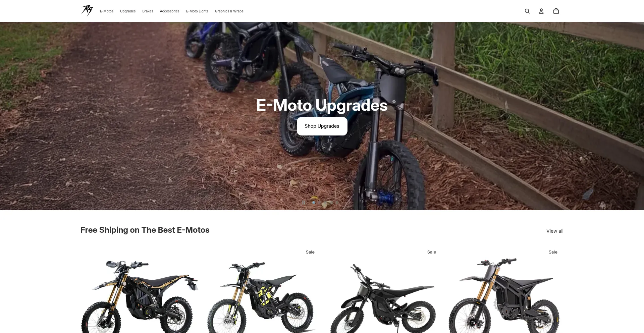644x333 pixels.
Task: Open the yellow-accent e-moto product on sale
Action: (x=261, y=295)
